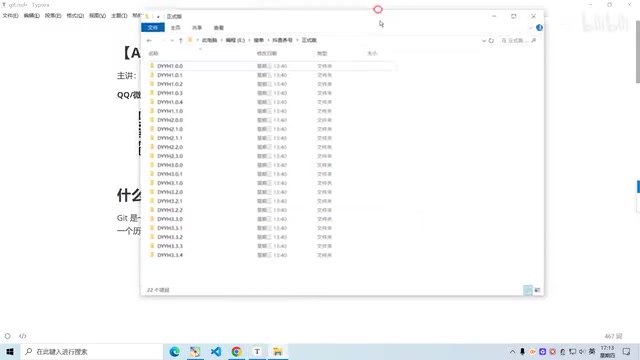Click the volume speaker icon in tray
Viewport: 640px width, 360px height.
pyautogui.click(x=582, y=351)
